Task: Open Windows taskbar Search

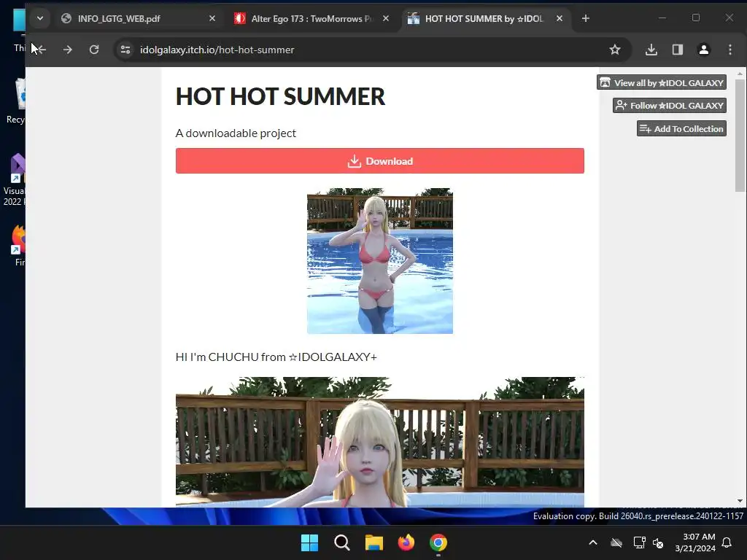Action: [x=341, y=542]
